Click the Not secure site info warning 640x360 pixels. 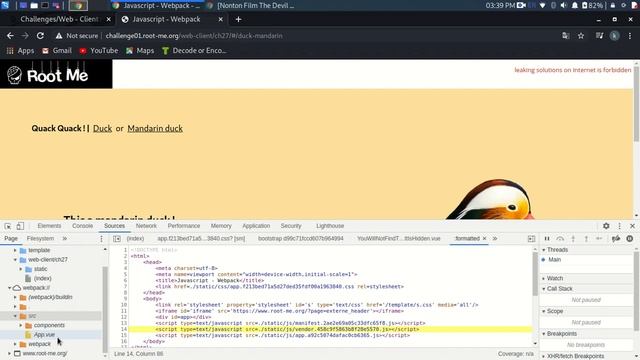pos(77,36)
